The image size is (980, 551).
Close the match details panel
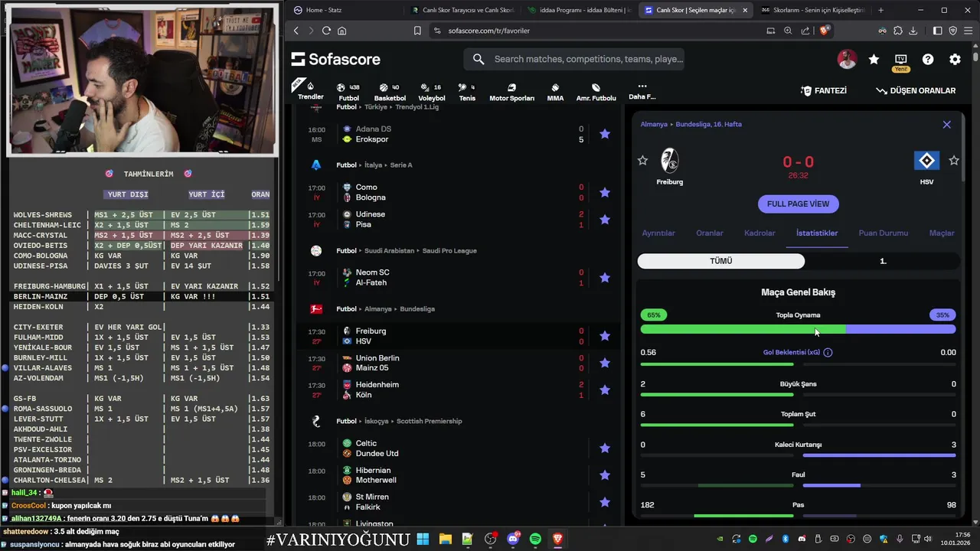946,124
